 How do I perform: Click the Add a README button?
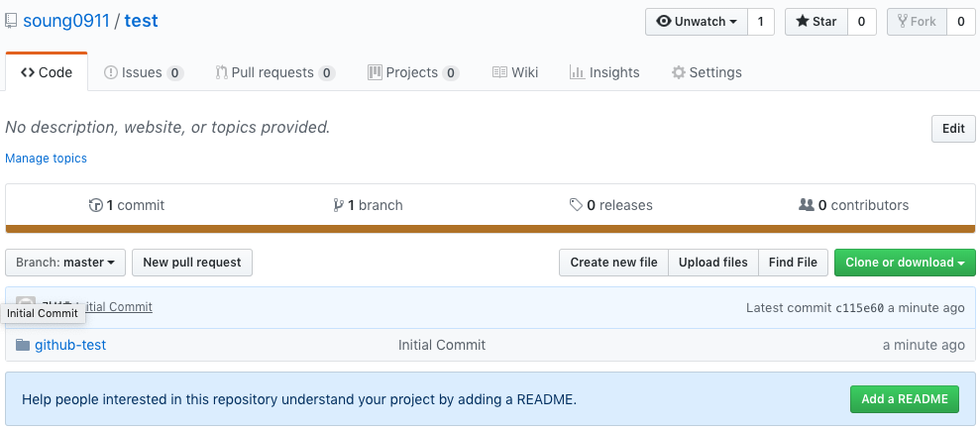[x=905, y=399]
